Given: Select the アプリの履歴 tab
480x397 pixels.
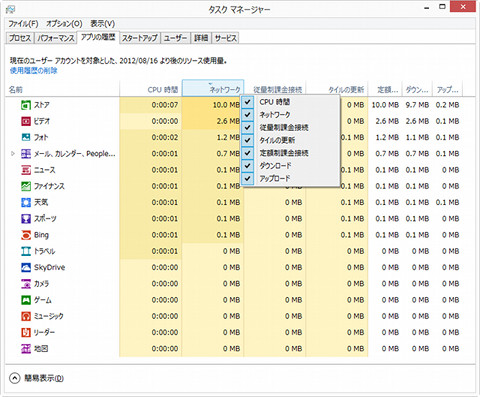Looking at the screenshot, I should 98,37.
